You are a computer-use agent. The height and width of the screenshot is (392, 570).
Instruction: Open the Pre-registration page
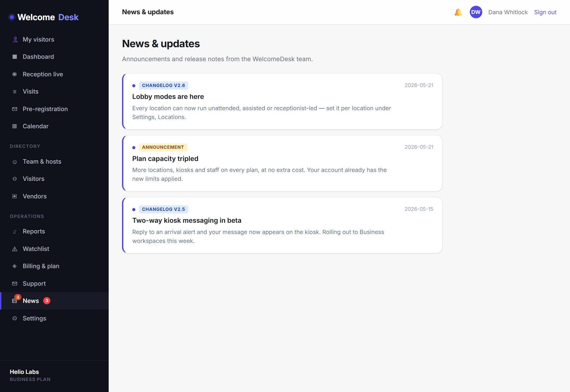click(54, 109)
